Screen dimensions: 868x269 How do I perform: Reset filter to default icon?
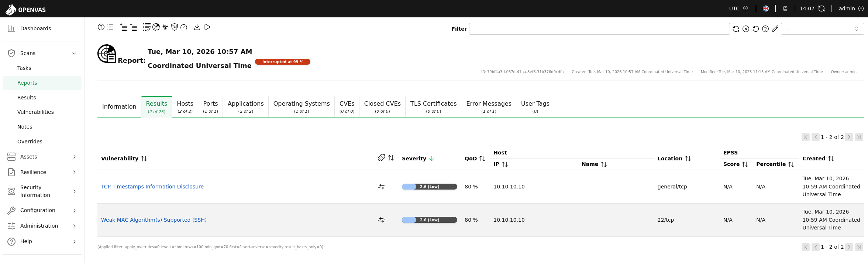[755, 29]
